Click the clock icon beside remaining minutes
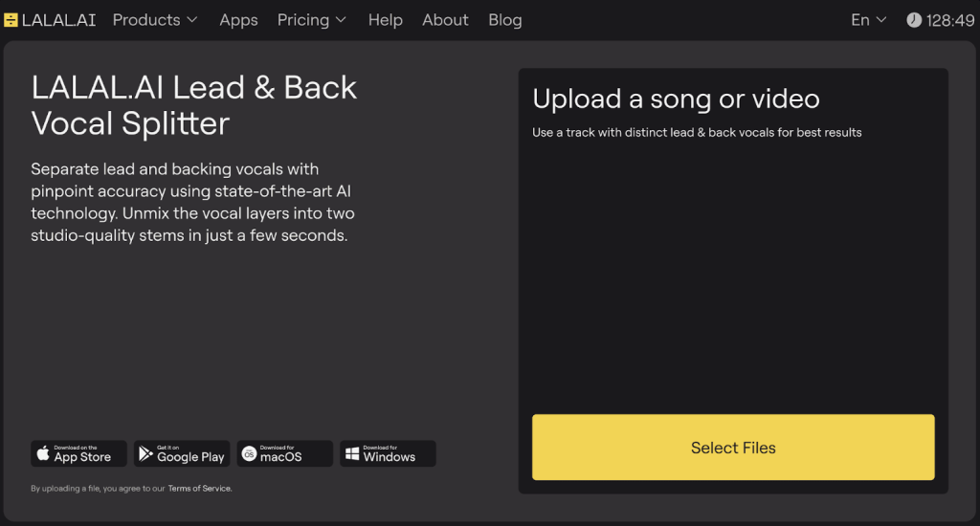This screenshot has width=980, height=526. pyautogui.click(x=914, y=20)
